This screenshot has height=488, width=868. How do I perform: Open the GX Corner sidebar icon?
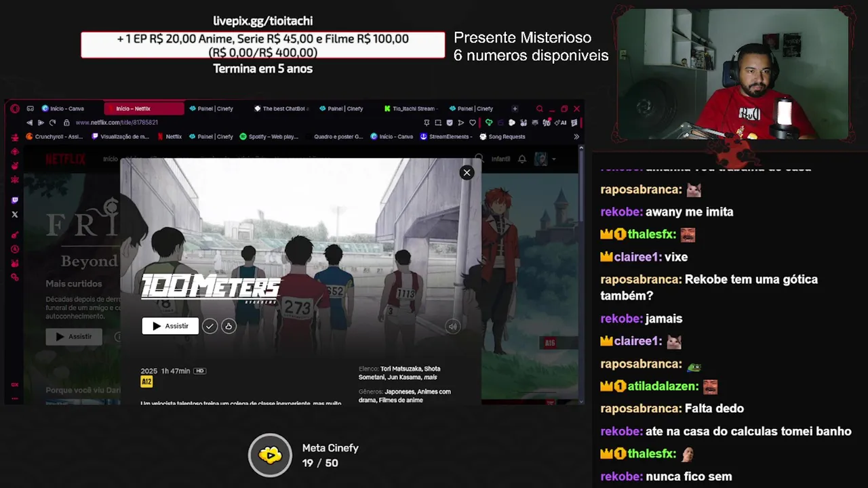point(15,384)
